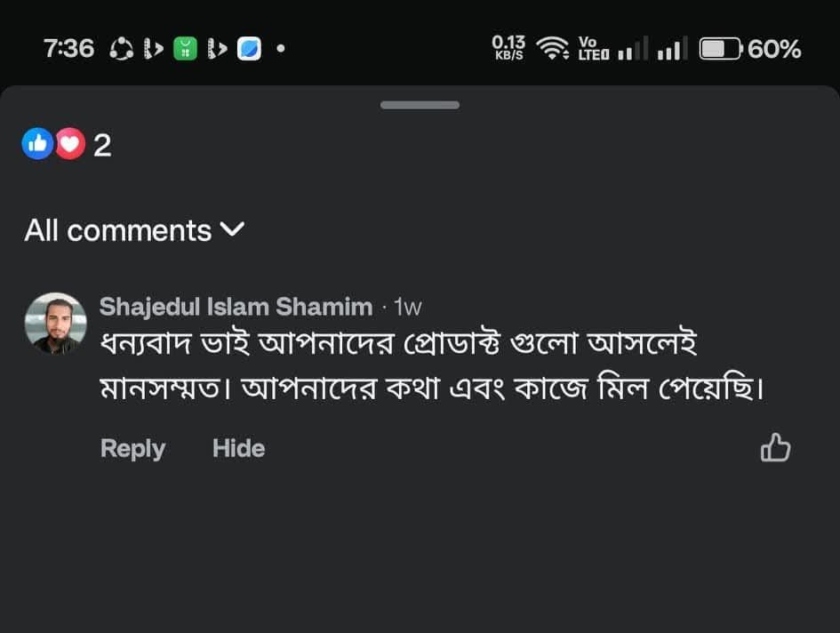This screenshot has width=840, height=633.
Task: View who reacted via the count 2
Action: [102, 145]
